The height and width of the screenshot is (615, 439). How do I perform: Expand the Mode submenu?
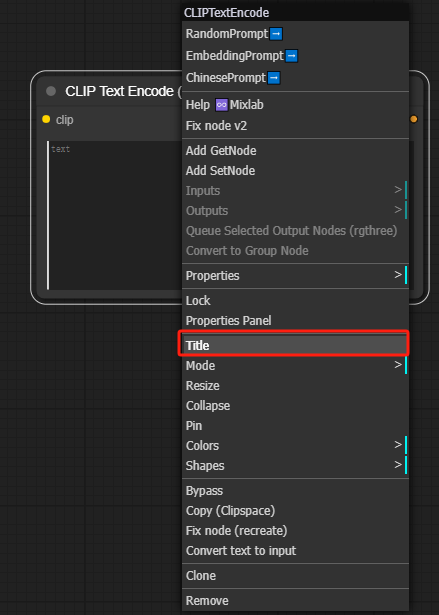[295, 366]
